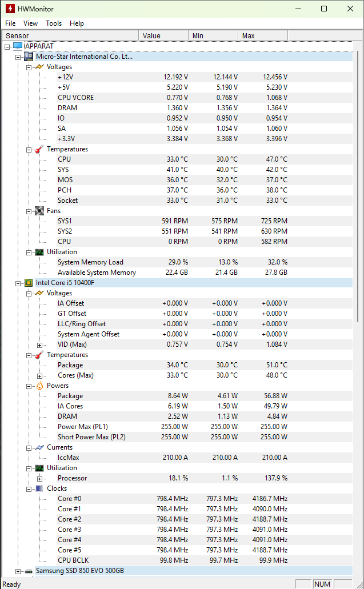Click the APPARAT computer icon

coord(18,46)
